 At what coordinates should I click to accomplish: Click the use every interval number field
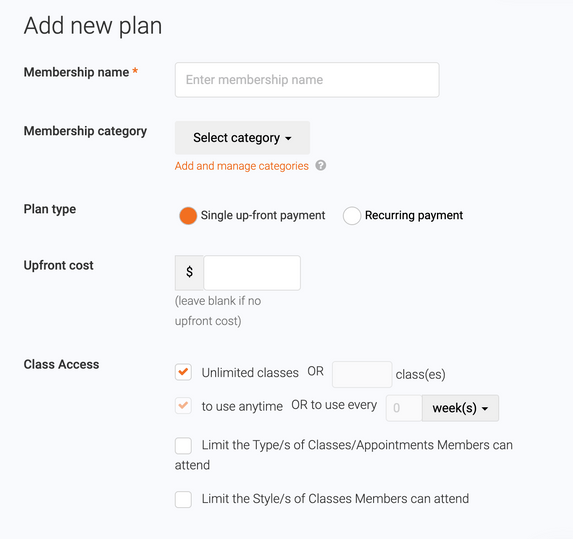(x=404, y=408)
